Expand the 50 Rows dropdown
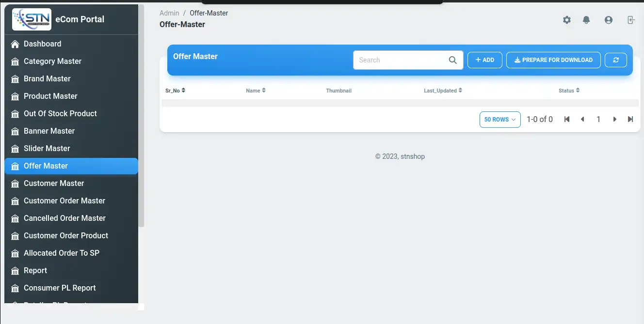Screen dimensions: 644x324 pos(499,120)
